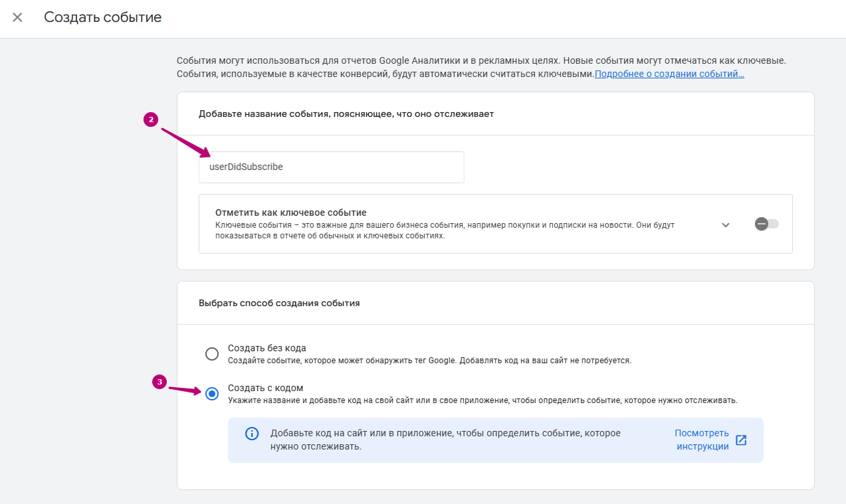The height and width of the screenshot is (504, 846).
Task: Click the magenta annotation badge numbered 3
Action: pyautogui.click(x=159, y=382)
